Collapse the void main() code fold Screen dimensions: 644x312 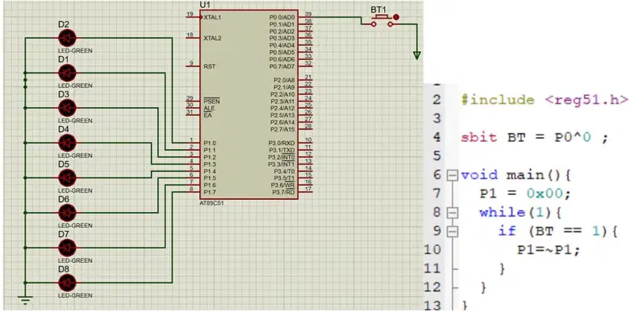pos(452,176)
